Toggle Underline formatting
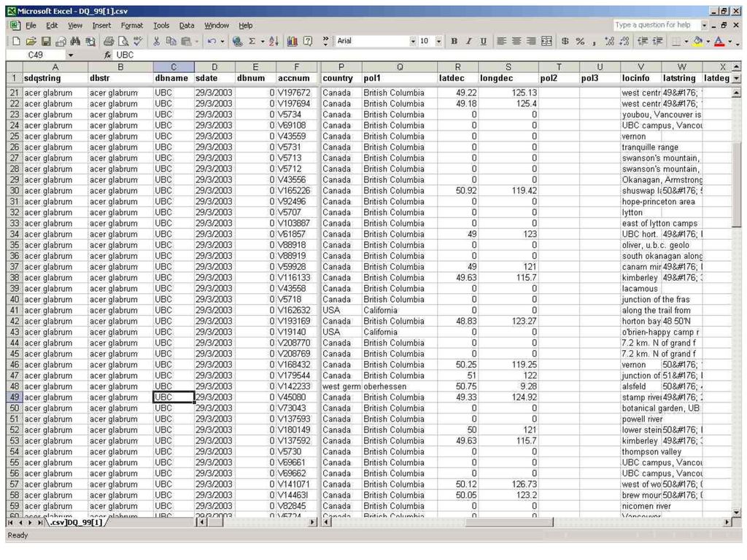This screenshot has height=560, width=747. coord(484,42)
